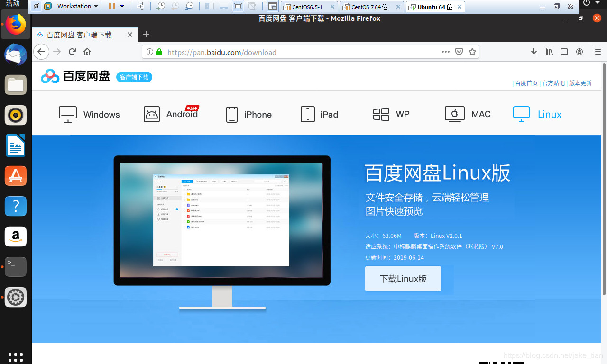The width and height of the screenshot is (607, 364).
Task: Open the Settings gear in the dock
Action: 16,297
